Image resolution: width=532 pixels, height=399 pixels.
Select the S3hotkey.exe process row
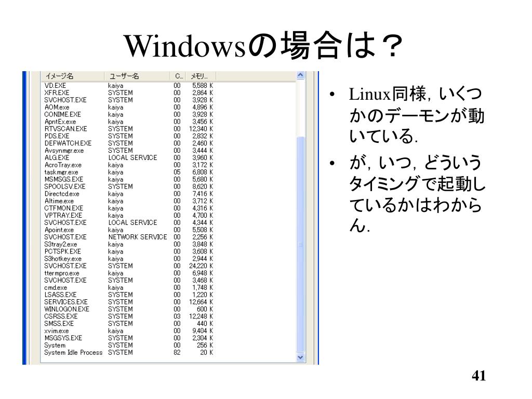click(x=129, y=259)
